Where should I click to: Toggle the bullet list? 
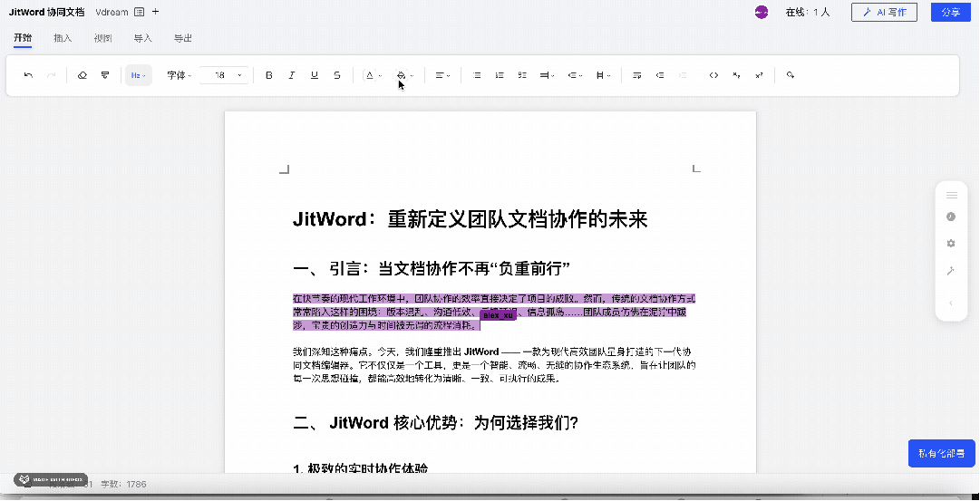pyautogui.click(x=478, y=75)
